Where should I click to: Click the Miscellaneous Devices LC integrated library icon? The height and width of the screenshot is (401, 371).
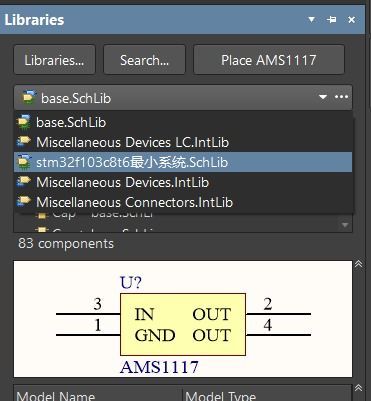pos(24,142)
